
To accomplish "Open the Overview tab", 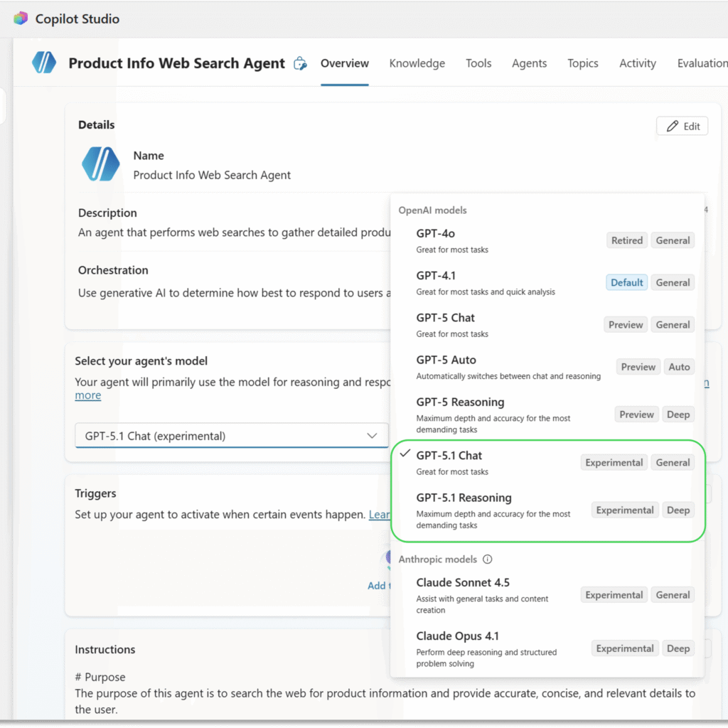I will coord(345,63).
